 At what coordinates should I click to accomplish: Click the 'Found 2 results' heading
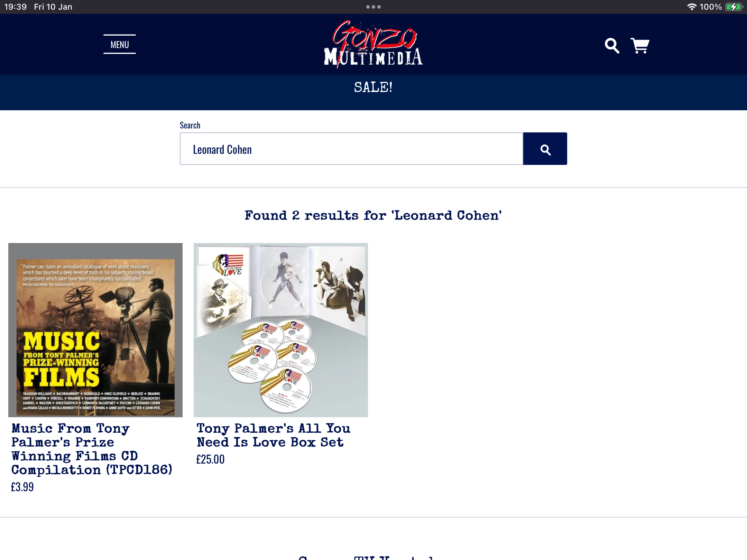373,215
